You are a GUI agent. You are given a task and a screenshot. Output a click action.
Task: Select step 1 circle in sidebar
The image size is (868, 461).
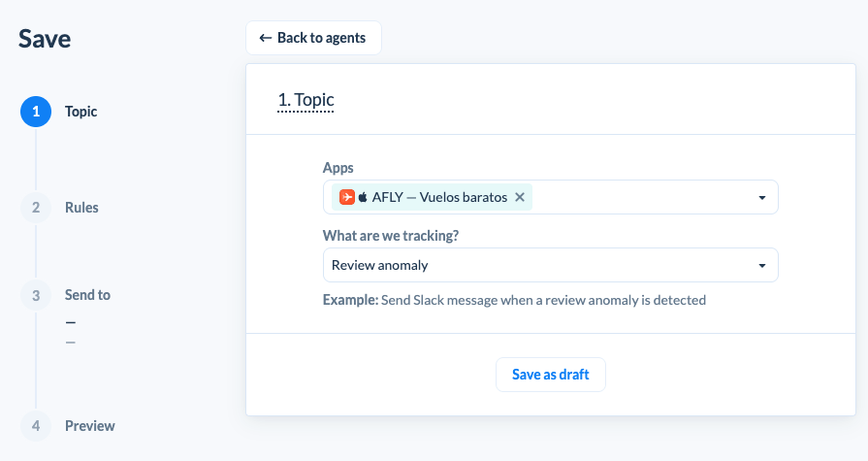tap(36, 112)
